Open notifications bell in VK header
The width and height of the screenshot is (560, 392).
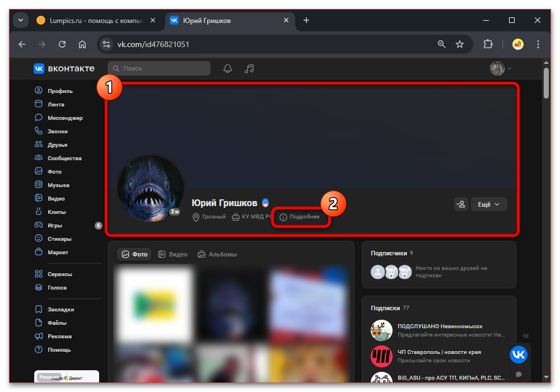227,68
